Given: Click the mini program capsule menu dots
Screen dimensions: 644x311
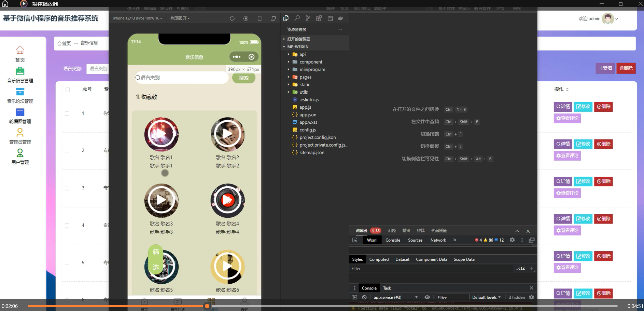Looking at the screenshot, I should tap(237, 57).
